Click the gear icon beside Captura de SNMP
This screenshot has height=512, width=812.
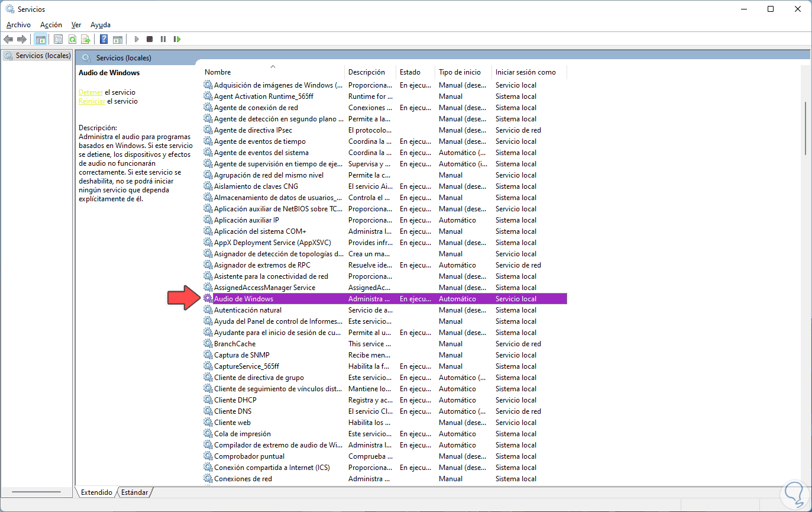(208, 355)
